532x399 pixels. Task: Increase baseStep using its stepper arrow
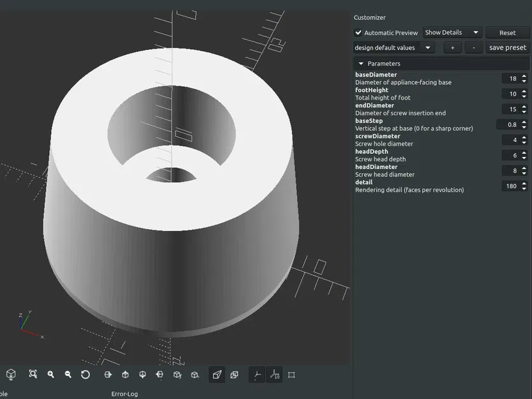[x=524, y=123]
